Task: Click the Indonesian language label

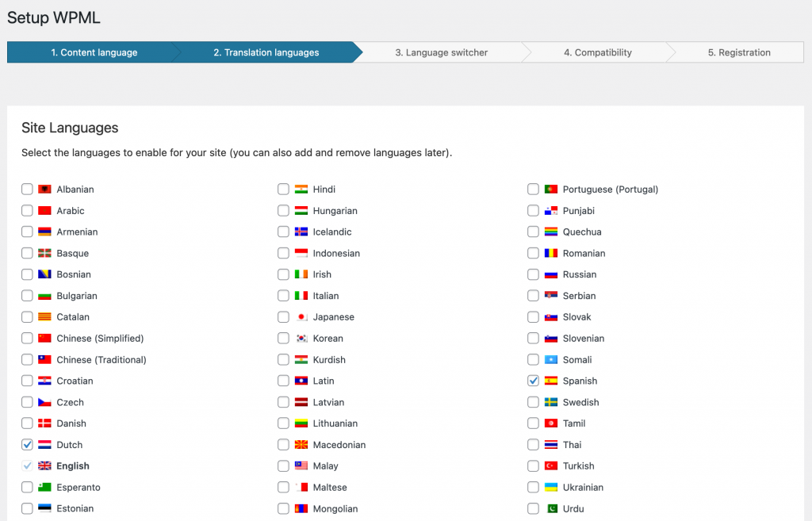Action: (336, 253)
